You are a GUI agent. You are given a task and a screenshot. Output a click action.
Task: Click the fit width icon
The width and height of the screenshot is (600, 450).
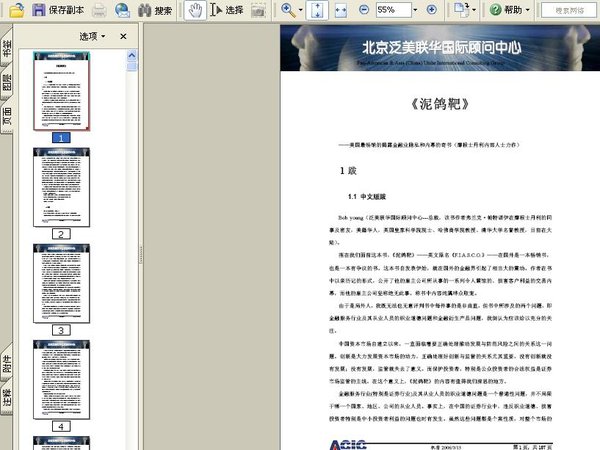(x=341, y=10)
